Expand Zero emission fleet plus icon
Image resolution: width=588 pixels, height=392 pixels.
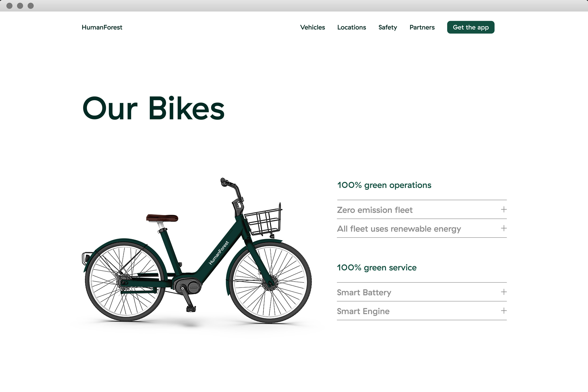(504, 210)
